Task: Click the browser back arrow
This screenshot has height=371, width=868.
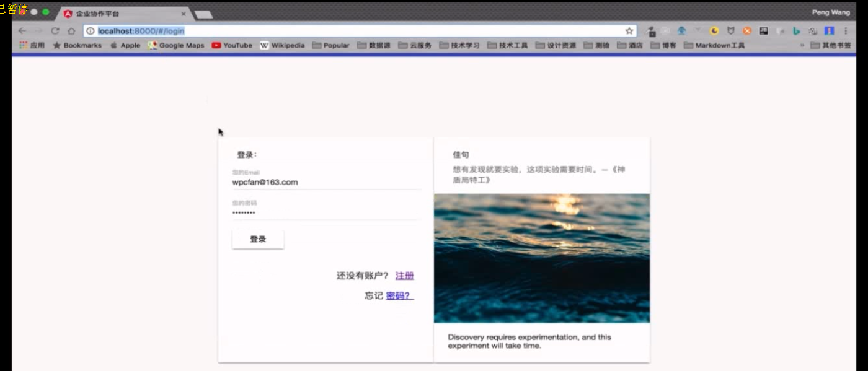Action: tap(22, 31)
